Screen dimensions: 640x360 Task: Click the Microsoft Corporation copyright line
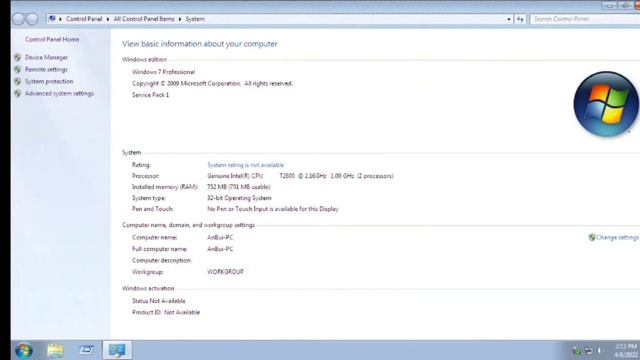pyautogui.click(x=212, y=83)
